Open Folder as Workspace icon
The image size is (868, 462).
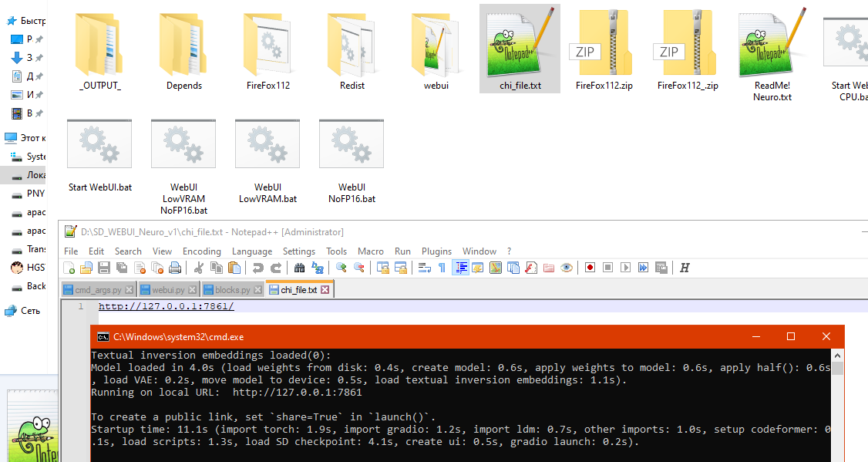[549, 268]
